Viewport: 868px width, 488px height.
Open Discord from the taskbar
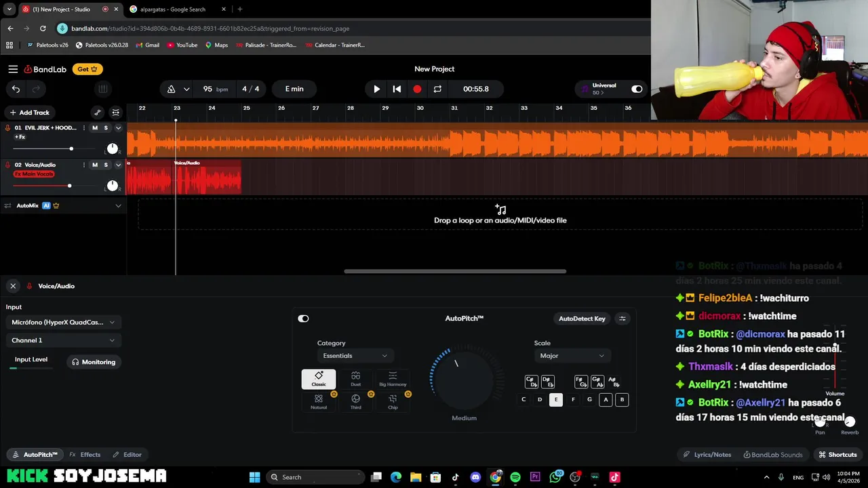click(475, 477)
